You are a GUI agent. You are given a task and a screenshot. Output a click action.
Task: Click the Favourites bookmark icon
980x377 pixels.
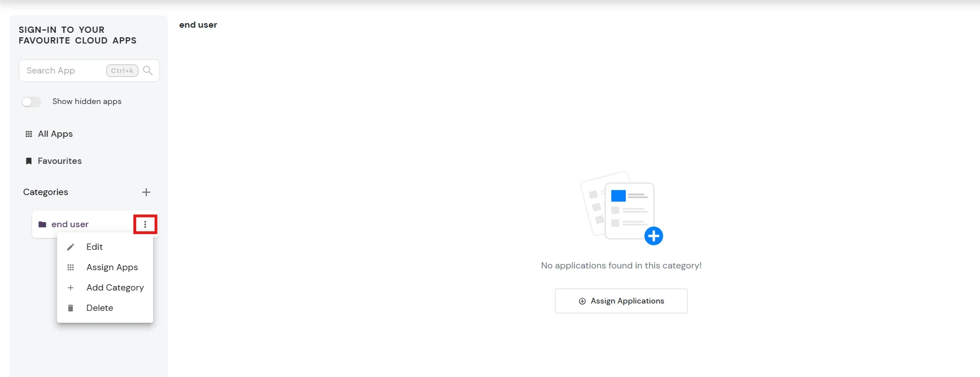pyautogui.click(x=29, y=161)
